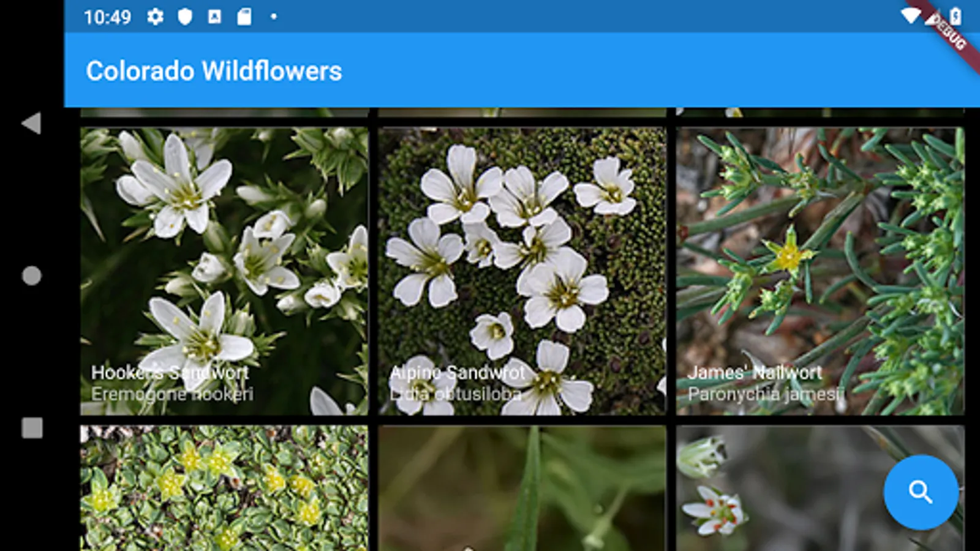Image resolution: width=980 pixels, height=551 pixels.
Task: Tap the Wi-Fi signal status icon
Action: click(x=911, y=16)
